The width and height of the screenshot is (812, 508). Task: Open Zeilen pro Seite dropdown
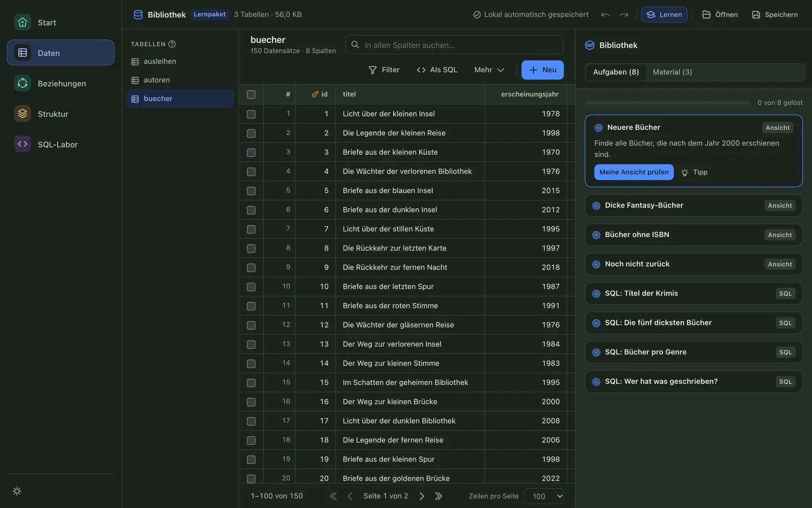coord(544,496)
